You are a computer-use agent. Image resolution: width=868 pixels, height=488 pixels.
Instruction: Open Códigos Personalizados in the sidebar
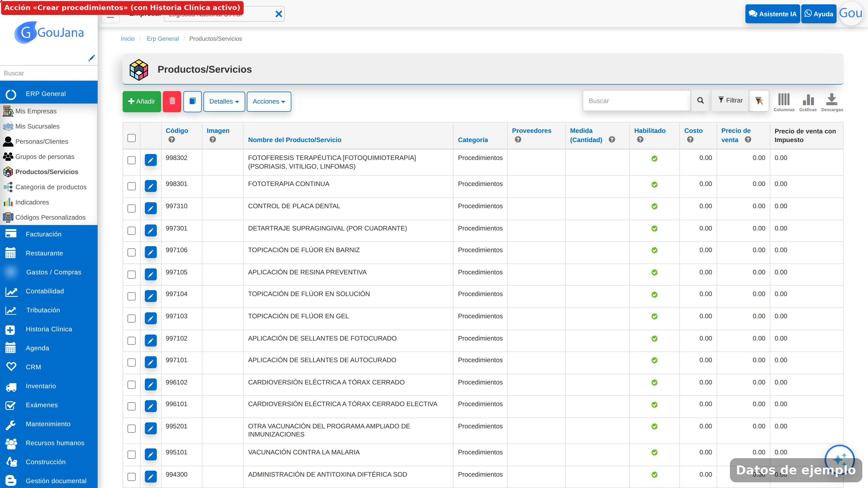pyautogui.click(x=49, y=217)
